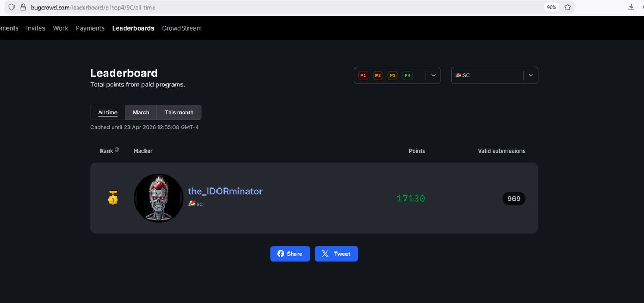
Task: Expand the SC country dropdown chevron
Action: [x=531, y=76]
